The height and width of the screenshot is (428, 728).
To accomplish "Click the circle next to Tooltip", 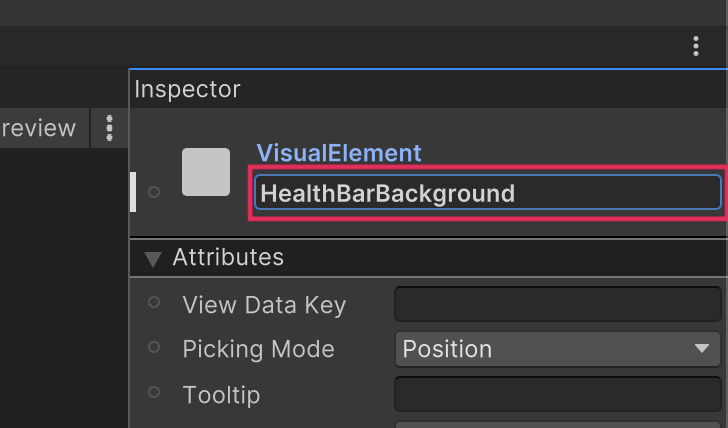I will 154,392.
